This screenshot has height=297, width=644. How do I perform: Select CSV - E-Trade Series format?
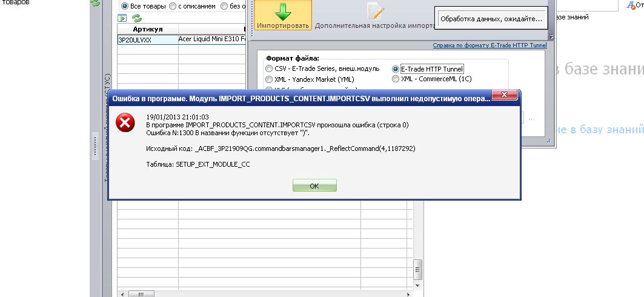point(269,68)
